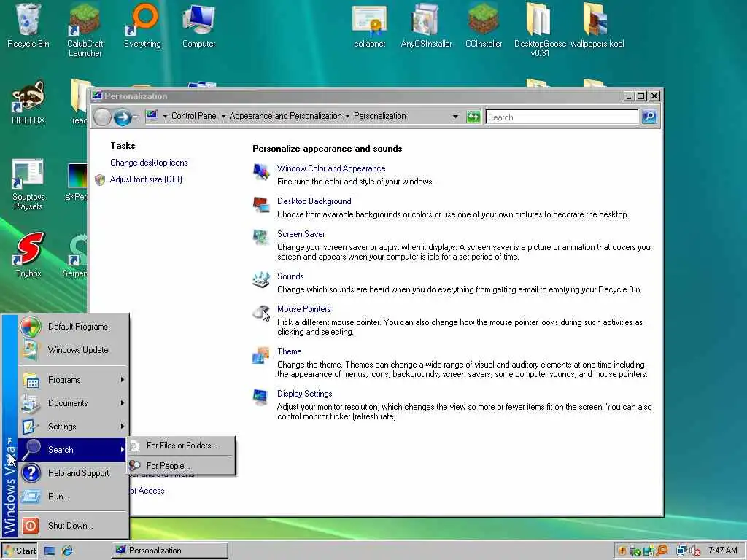
Task: Click the Forward navigation arrow
Action: click(x=123, y=117)
